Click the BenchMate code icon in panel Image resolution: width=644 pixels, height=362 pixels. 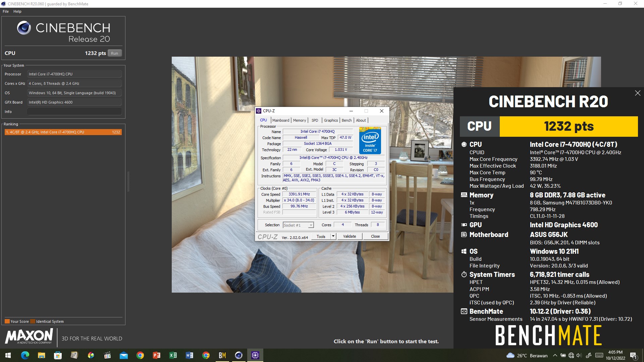pos(464,311)
